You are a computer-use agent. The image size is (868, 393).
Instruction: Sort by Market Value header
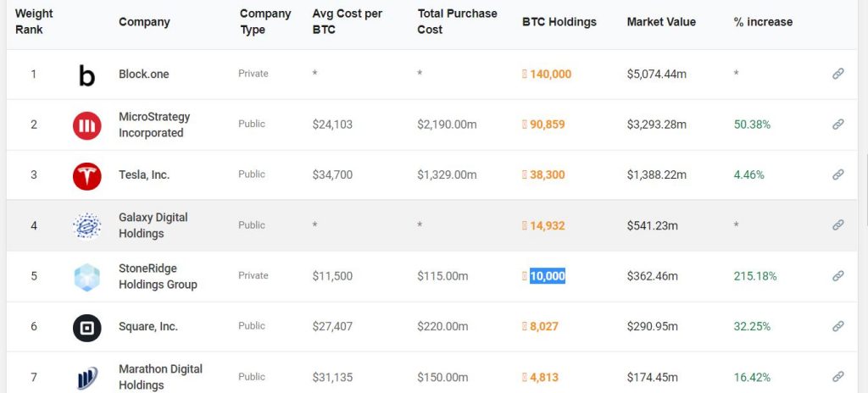pos(661,22)
